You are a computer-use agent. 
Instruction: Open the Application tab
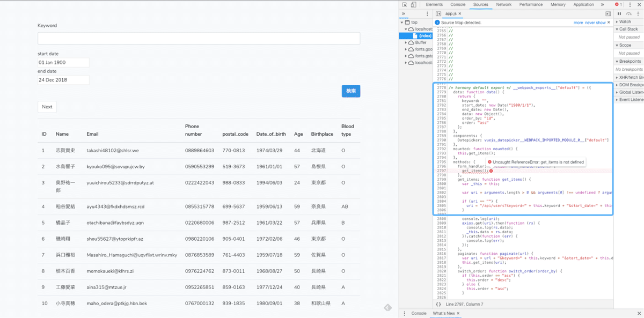583,4
